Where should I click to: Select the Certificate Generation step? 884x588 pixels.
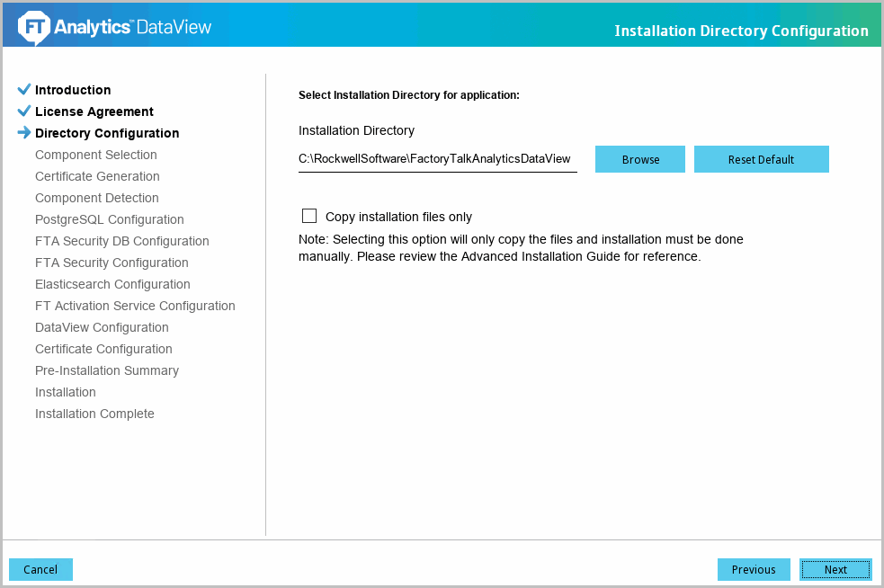click(x=97, y=176)
